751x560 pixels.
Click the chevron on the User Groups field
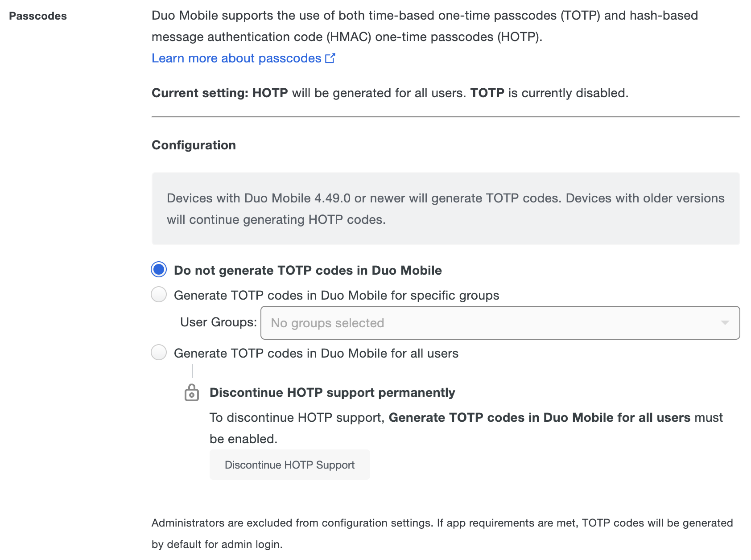coord(725,322)
